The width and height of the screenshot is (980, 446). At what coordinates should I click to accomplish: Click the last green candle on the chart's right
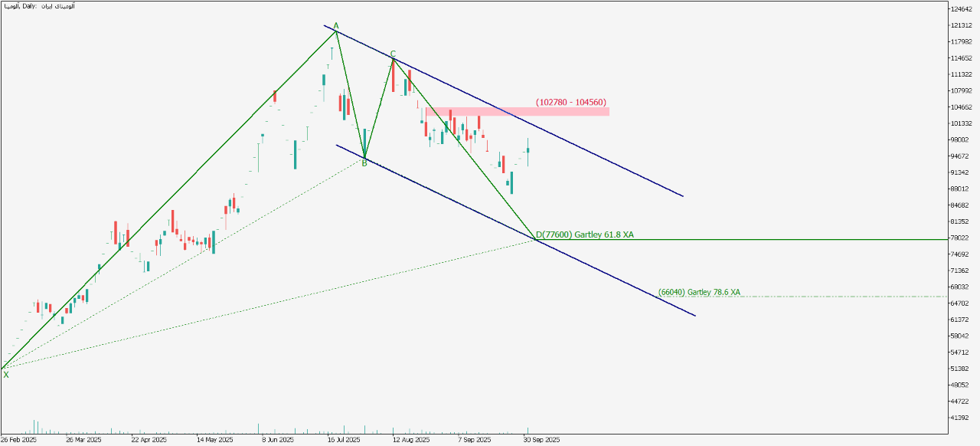point(528,152)
